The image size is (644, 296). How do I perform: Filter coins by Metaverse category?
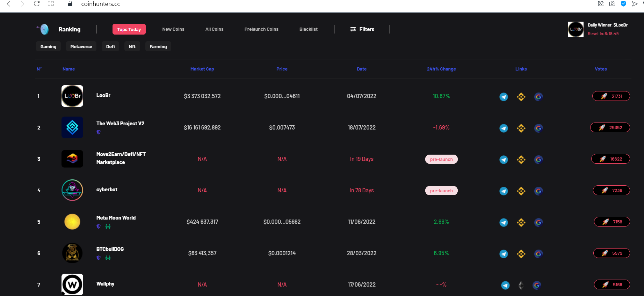pos(81,46)
